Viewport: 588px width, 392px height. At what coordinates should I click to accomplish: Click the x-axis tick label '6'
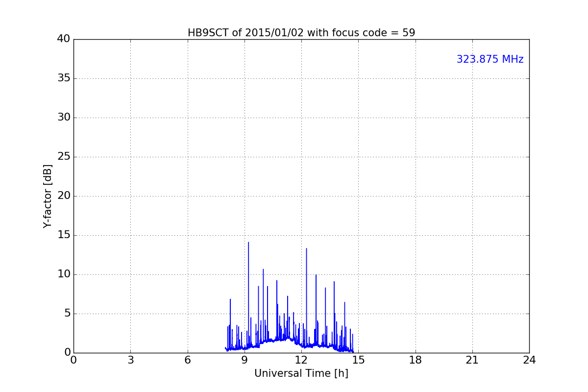188,360
